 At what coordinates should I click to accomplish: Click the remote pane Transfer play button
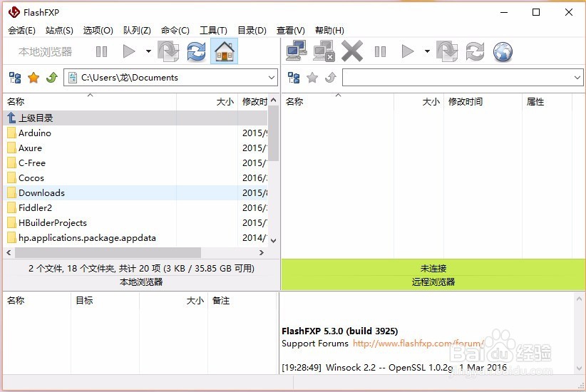pos(407,51)
